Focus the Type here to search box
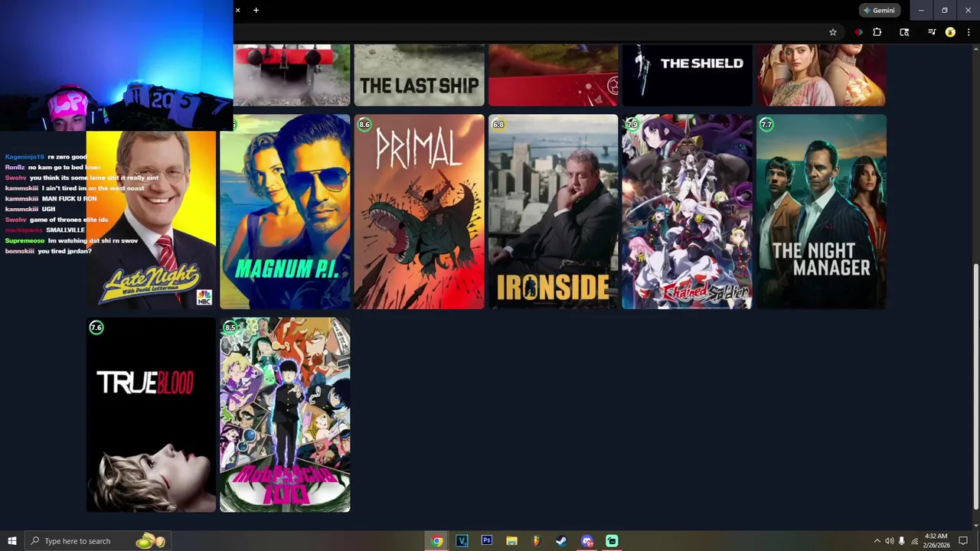Viewport: 980px width, 551px height. pyautogui.click(x=97, y=541)
